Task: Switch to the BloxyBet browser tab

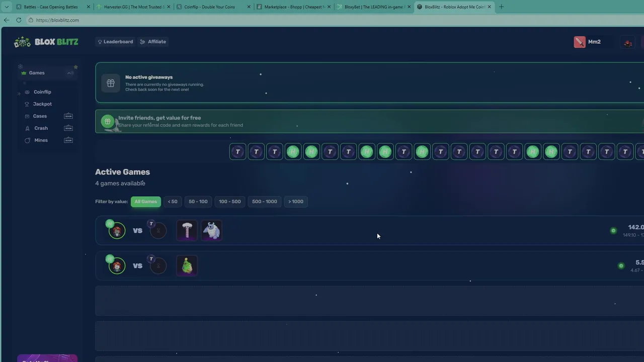Action: coord(374,7)
